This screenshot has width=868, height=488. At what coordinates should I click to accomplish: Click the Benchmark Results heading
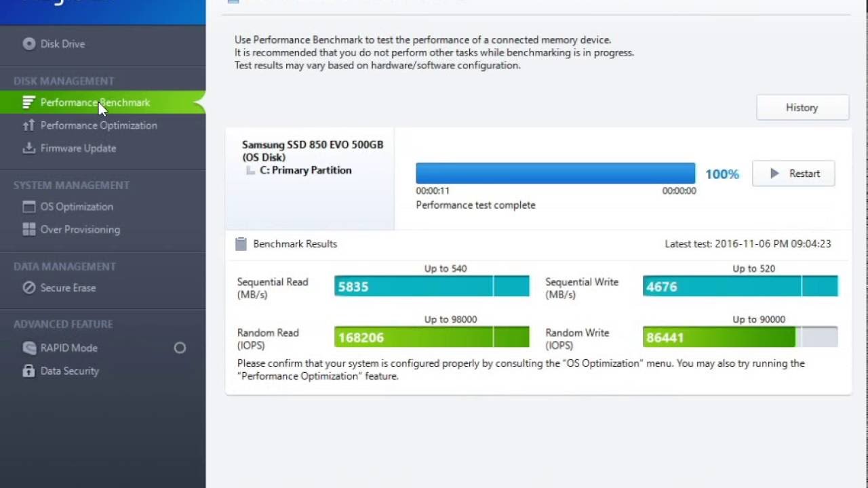coord(295,244)
